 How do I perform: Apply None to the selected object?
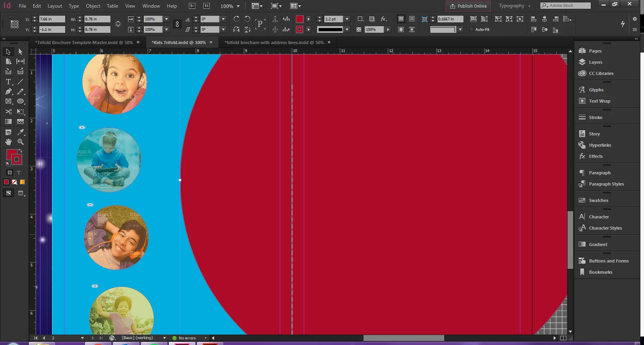coord(14,182)
